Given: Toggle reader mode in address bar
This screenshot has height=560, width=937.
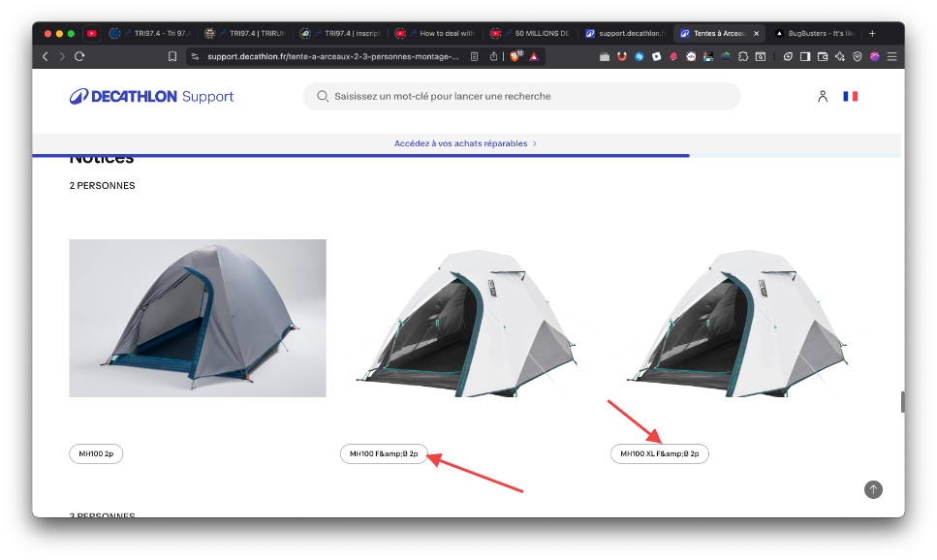Looking at the screenshot, I should coord(474,56).
